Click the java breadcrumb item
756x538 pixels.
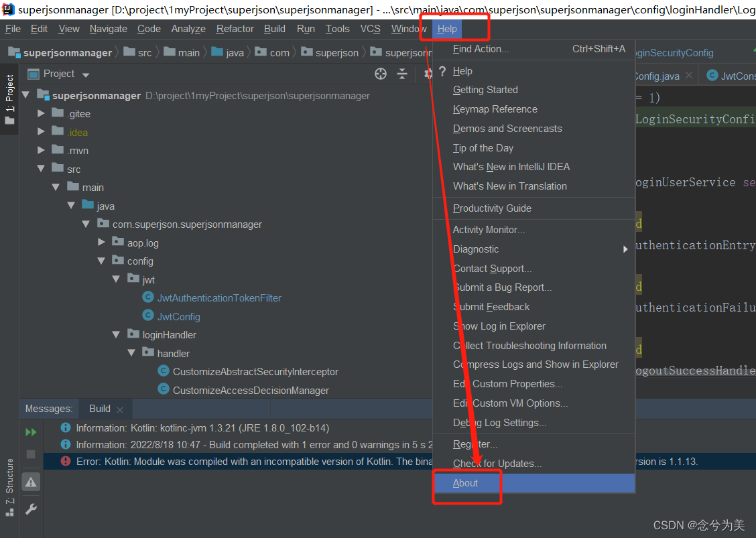coord(228,52)
